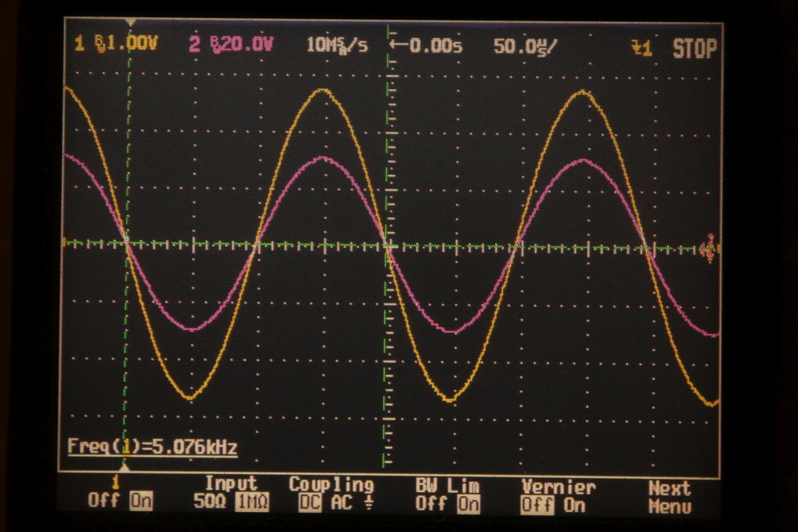Select DC coupling option
The image size is (798, 532).
(309, 504)
